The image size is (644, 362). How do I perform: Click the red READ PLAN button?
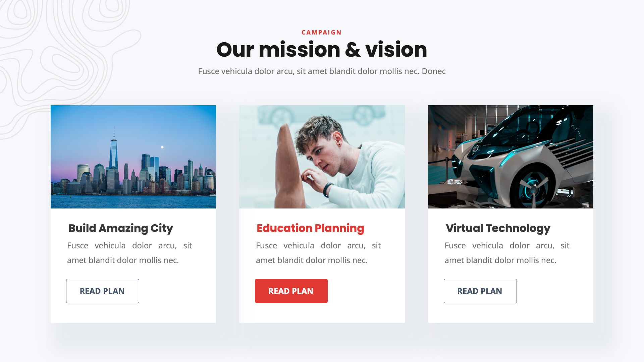(291, 291)
